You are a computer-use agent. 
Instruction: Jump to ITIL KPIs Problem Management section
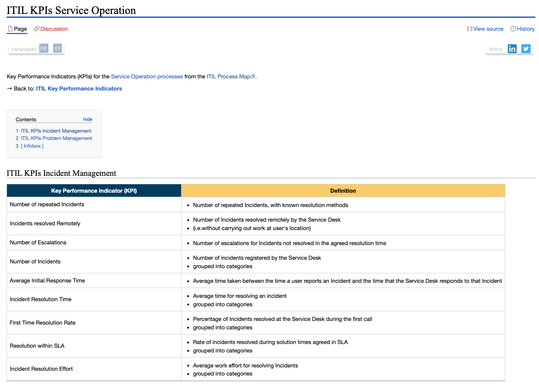pyautogui.click(x=56, y=138)
